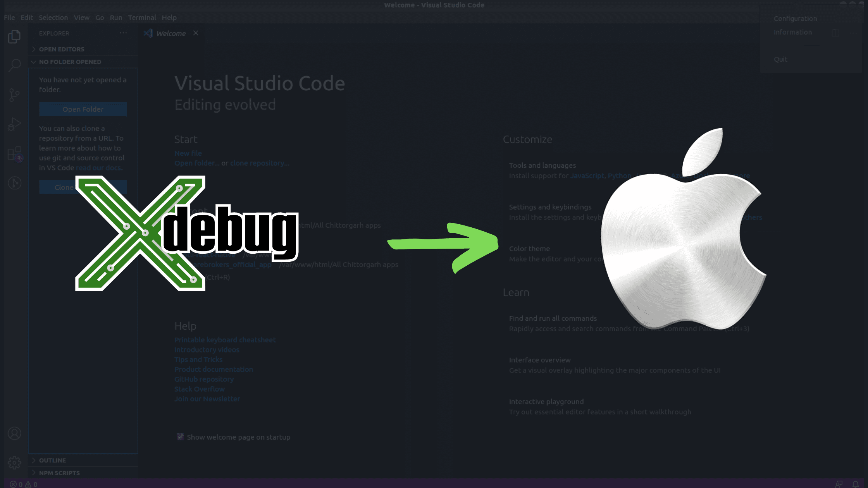Close the Welcome tab
This screenshot has height=488, width=868.
[196, 33]
